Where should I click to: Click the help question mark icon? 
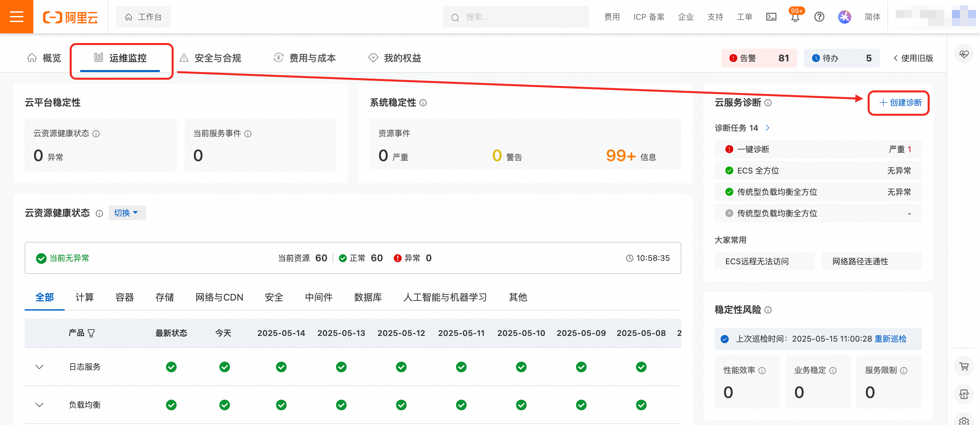click(819, 17)
